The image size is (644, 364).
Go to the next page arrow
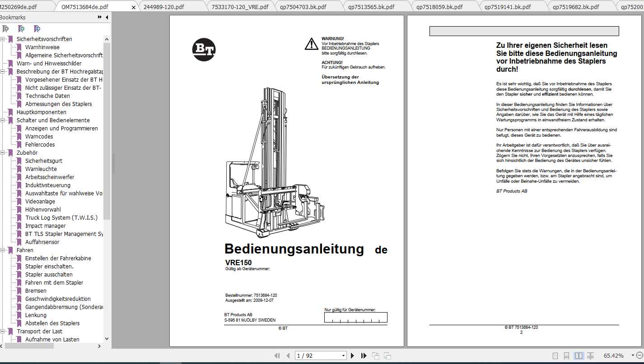[353, 356]
